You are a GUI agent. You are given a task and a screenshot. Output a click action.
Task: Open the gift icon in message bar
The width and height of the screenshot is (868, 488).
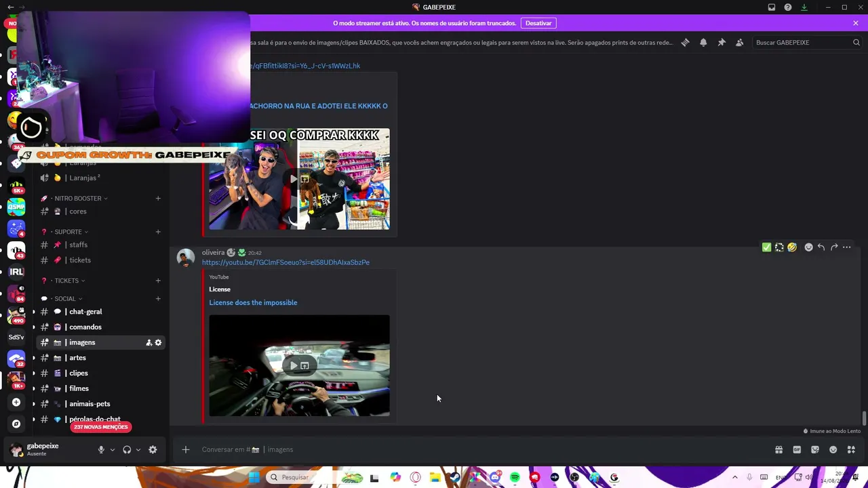click(x=778, y=449)
